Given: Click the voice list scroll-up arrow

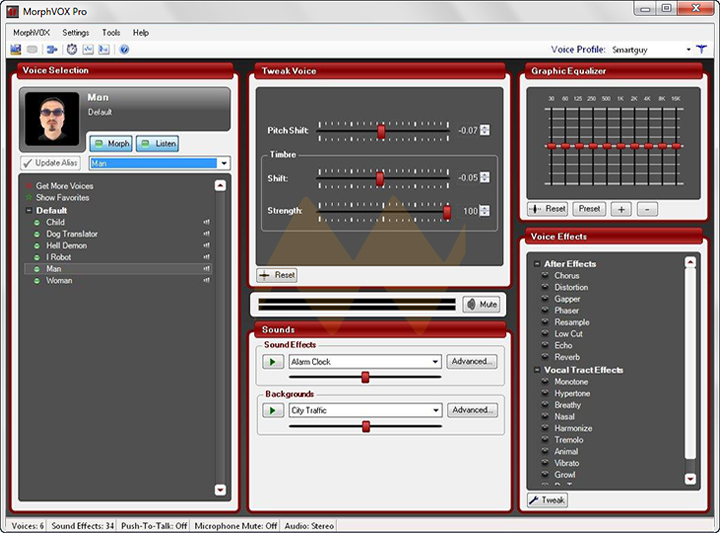Looking at the screenshot, I should pyautogui.click(x=220, y=185).
